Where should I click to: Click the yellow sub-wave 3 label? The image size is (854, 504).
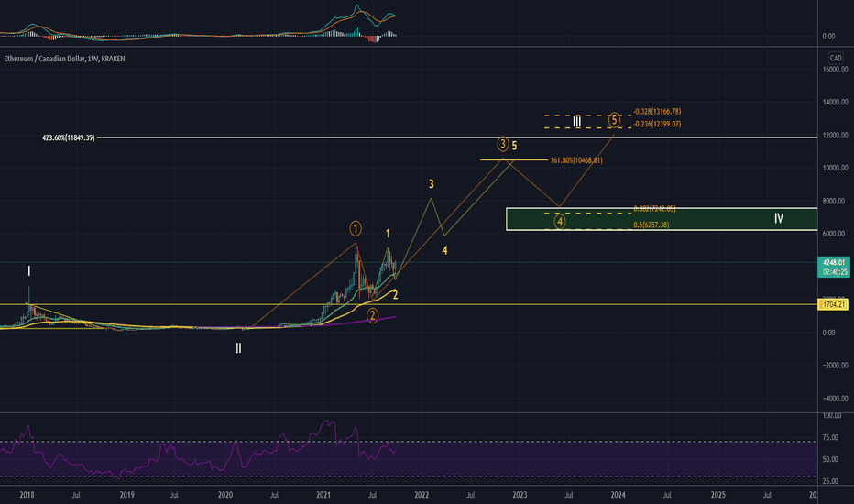coord(432,183)
